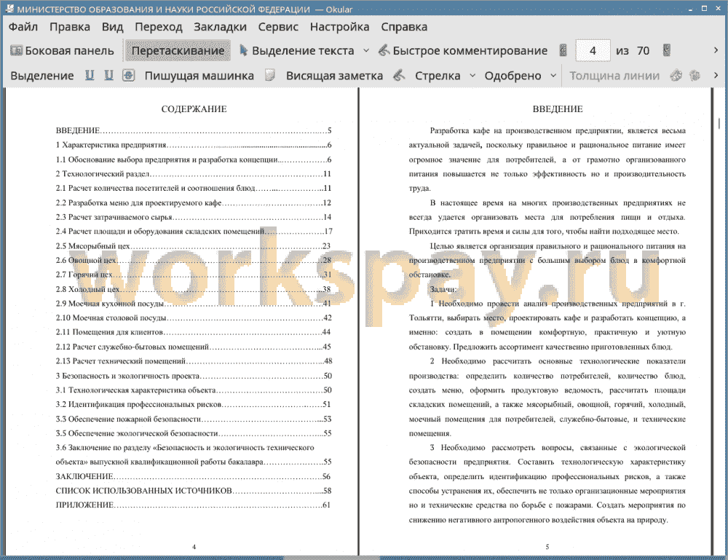
Task: Expand the Выделение текста dropdown arrow
Action: [366, 51]
